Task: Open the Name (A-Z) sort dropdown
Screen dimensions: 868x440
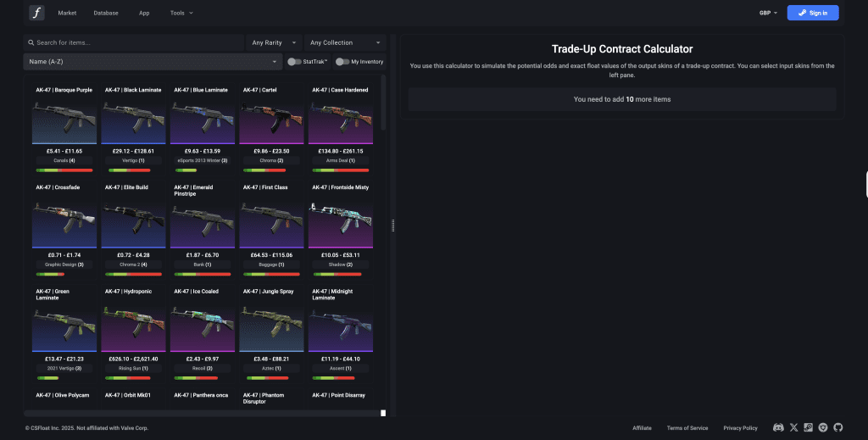Action: click(x=153, y=61)
